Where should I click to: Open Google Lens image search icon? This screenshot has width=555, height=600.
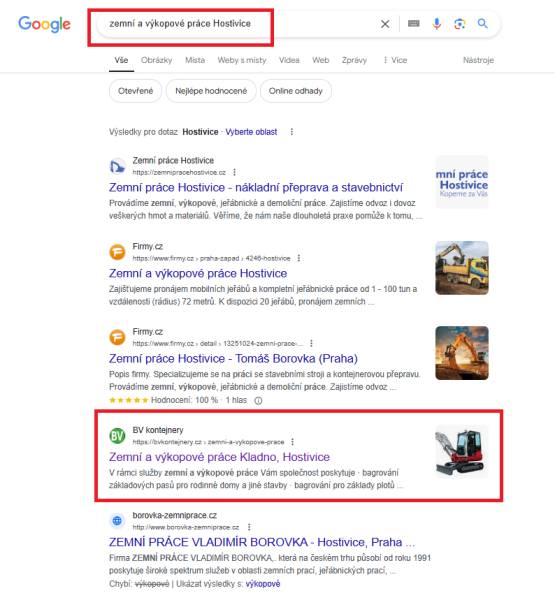[460, 24]
